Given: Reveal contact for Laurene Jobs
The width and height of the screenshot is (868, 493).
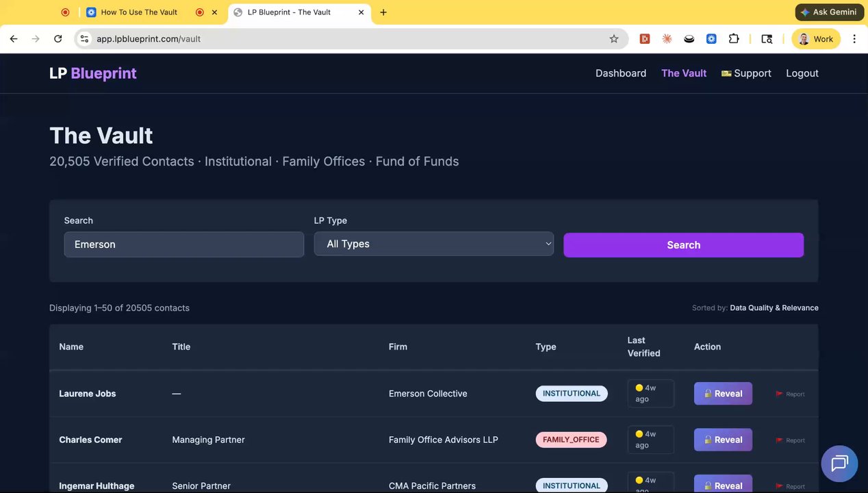Looking at the screenshot, I should pyautogui.click(x=723, y=394).
